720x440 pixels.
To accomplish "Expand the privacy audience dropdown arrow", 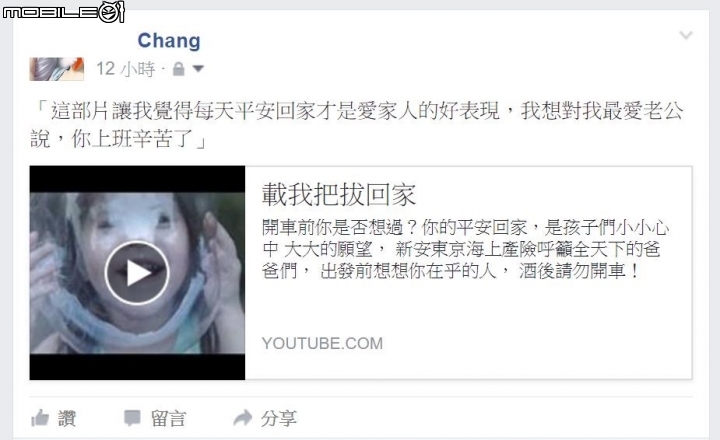I will click(198, 69).
